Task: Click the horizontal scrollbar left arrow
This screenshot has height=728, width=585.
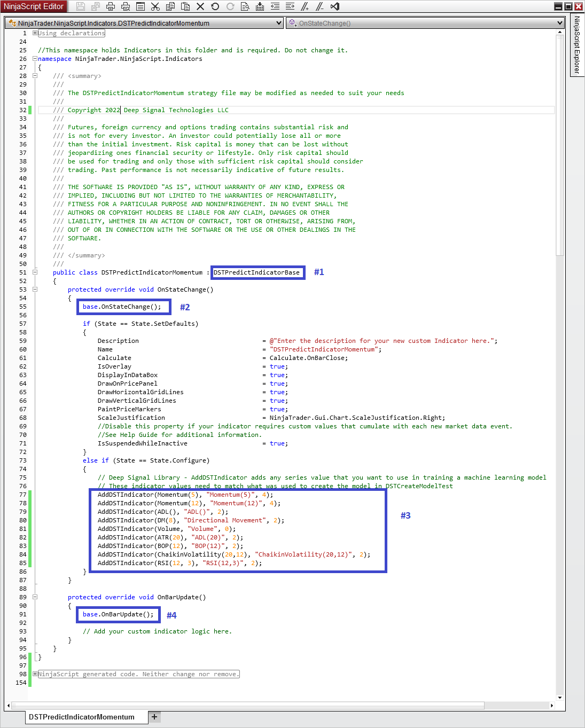Action: pos(8,706)
